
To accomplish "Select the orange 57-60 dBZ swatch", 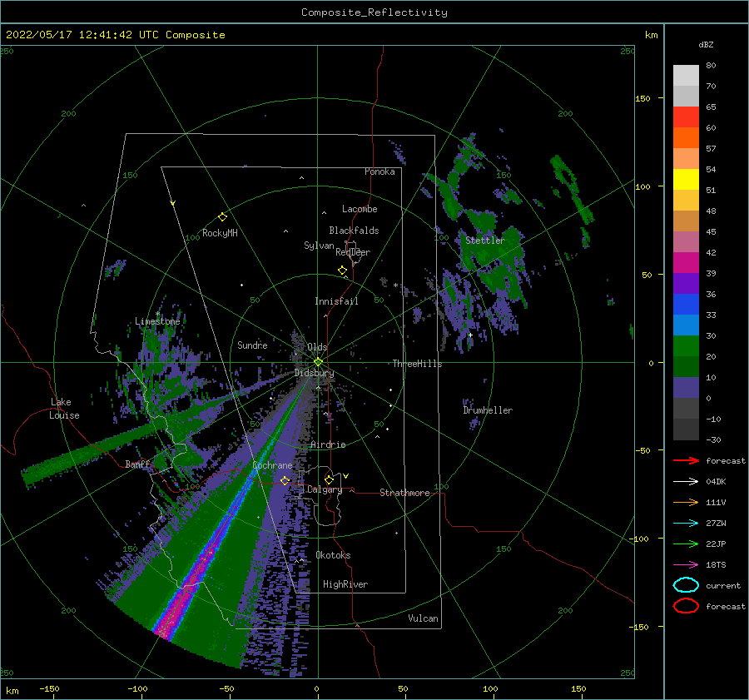I will (686, 138).
